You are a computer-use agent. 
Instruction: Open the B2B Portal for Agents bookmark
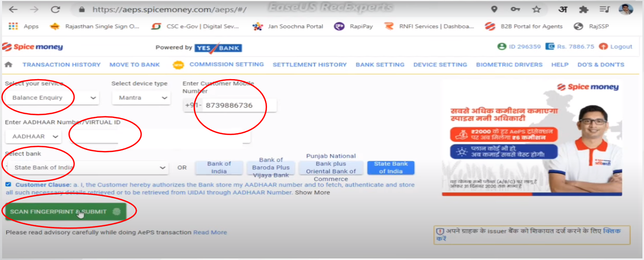pyautogui.click(x=524, y=26)
